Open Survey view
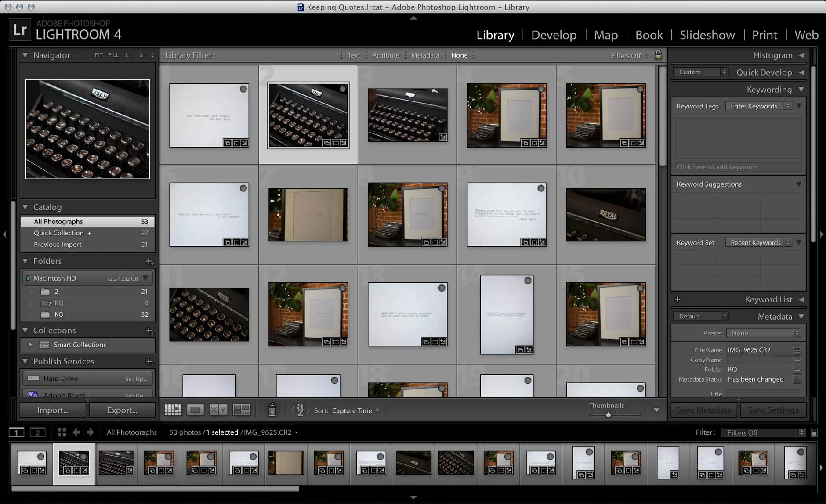 coord(241,410)
